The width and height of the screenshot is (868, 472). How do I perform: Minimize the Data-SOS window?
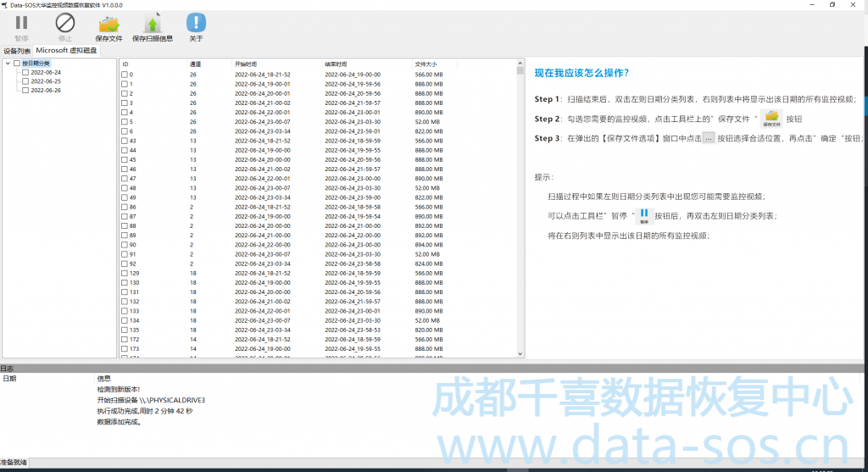(x=812, y=4)
